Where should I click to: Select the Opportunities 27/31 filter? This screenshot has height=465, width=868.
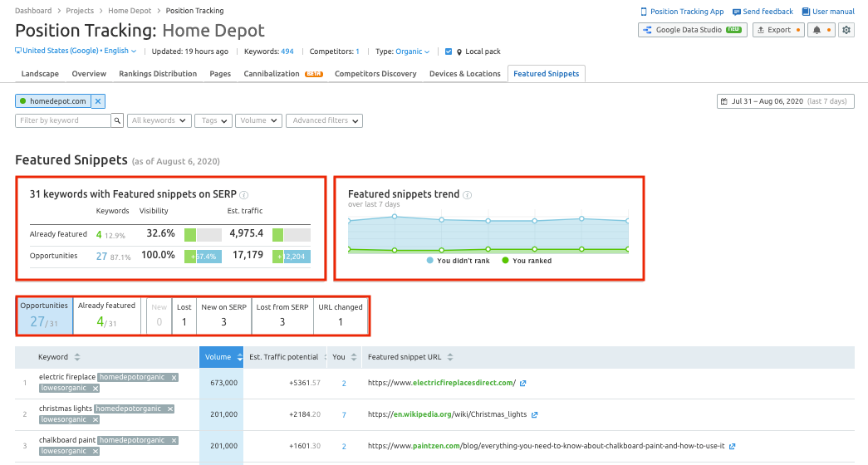[x=44, y=316]
